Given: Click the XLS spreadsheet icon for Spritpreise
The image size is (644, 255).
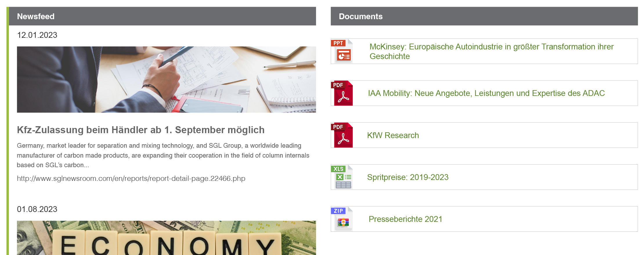Looking at the screenshot, I should coord(342,177).
